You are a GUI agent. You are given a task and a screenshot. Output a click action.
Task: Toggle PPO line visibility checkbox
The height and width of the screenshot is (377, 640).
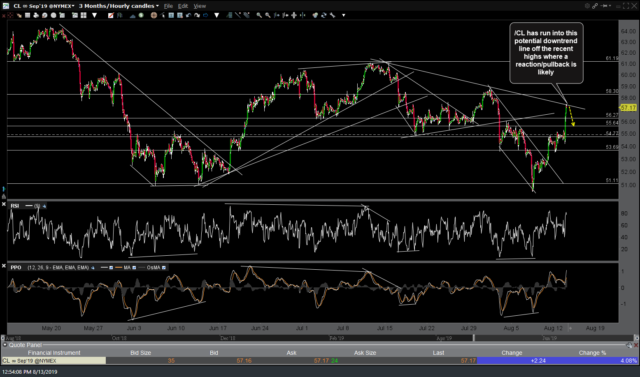pyautogui.click(x=111, y=268)
